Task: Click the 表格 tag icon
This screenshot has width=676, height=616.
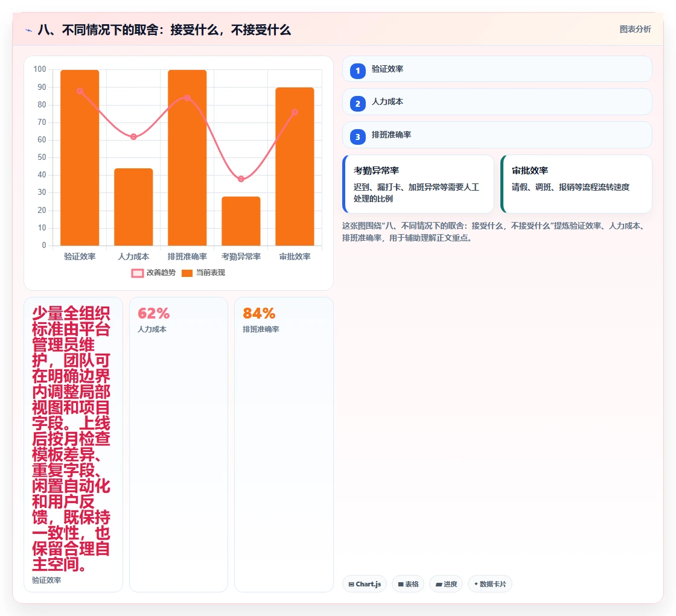Action: tap(401, 585)
